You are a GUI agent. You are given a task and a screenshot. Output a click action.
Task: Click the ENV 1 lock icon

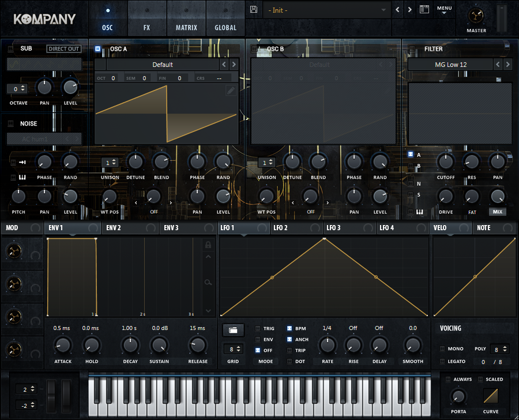click(x=208, y=245)
